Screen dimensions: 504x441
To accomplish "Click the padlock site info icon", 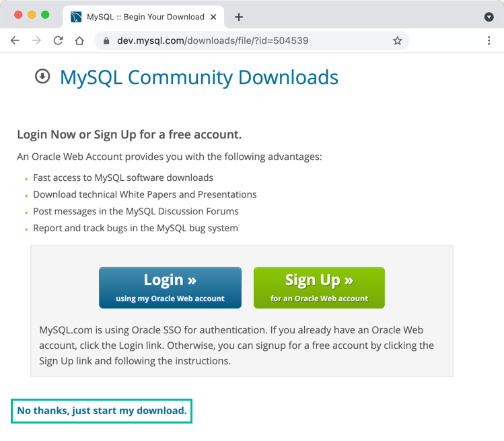I will (106, 41).
